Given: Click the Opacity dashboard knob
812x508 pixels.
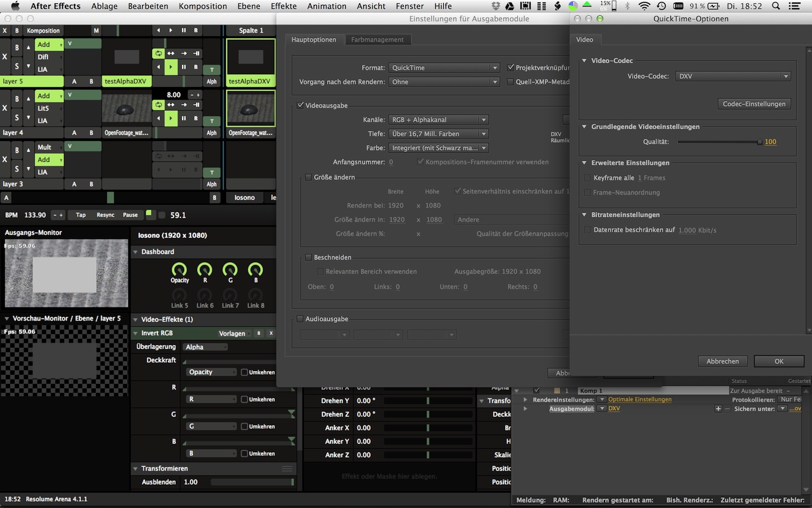Looking at the screenshot, I should pyautogui.click(x=179, y=270).
